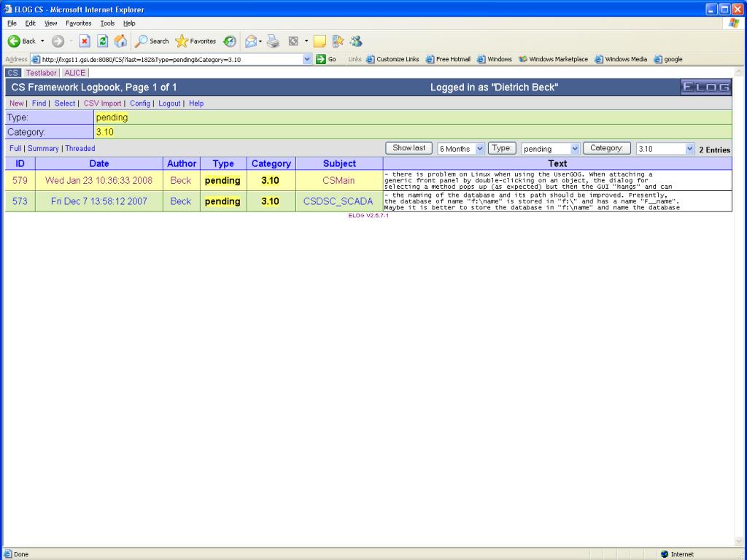747x560 pixels.
Task: Open the Windows bookmark link
Action: (495, 59)
